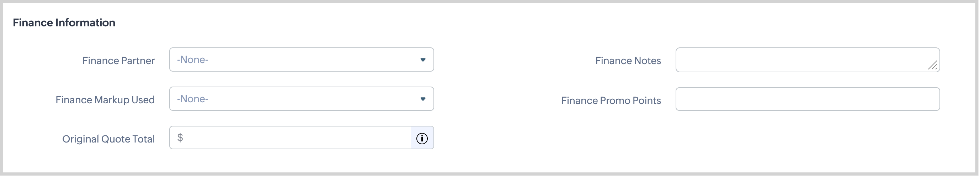Expand the Finance Markup Used picklist
The image size is (980, 176).
pyautogui.click(x=301, y=99)
